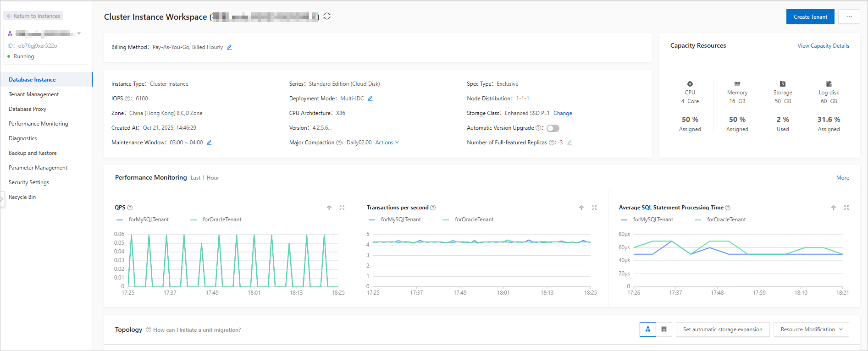Toggle forMySQLTenant legend color in the Transactions chart
Screen dimensions: 868x351
[372, 220]
